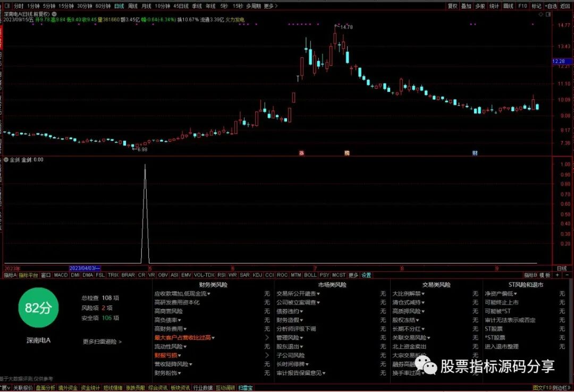Expand 最大客户占营收比过高 risk item
This screenshot has height=392, width=574.
[184, 337]
